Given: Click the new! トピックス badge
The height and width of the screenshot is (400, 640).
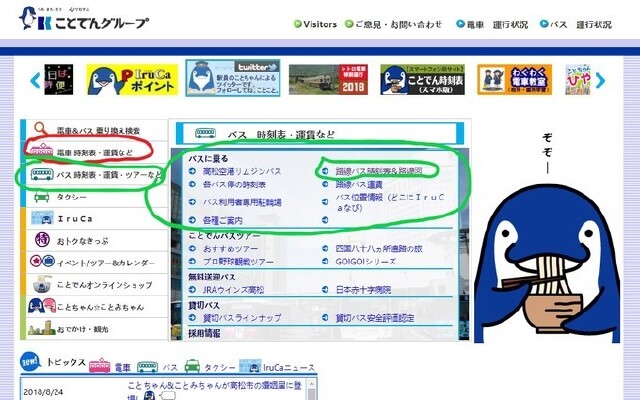Looking at the screenshot, I should [x=31, y=362].
